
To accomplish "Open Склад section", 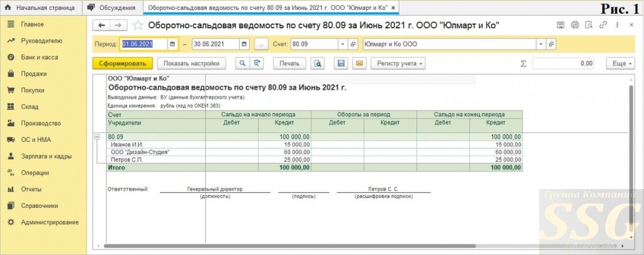I will 43,107.
